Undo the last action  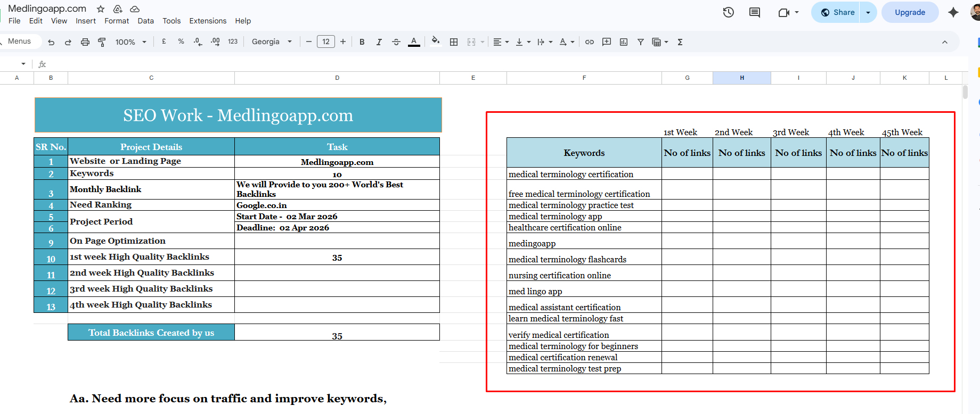(x=51, y=42)
